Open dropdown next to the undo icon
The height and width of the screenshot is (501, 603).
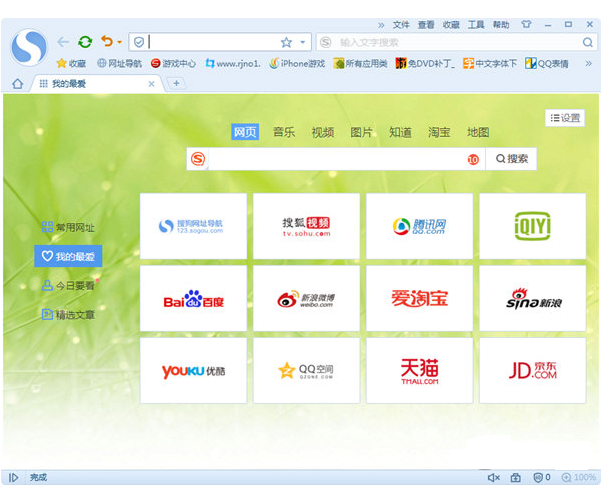(x=120, y=42)
